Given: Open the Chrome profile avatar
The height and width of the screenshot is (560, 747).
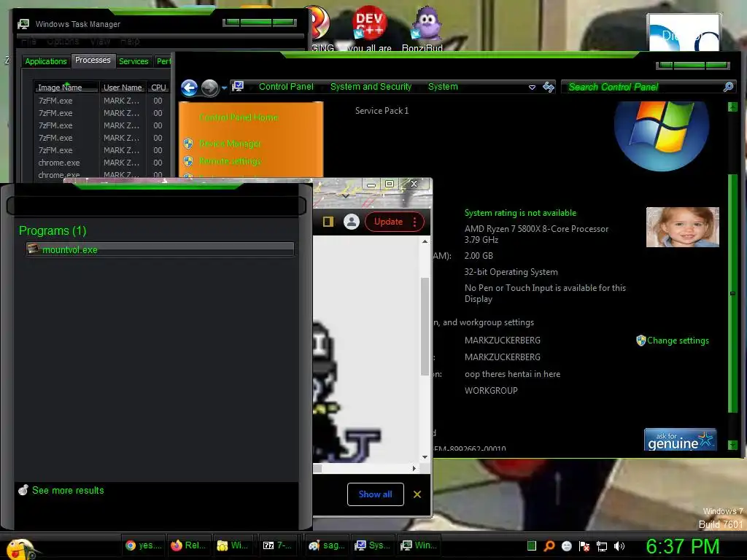Looking at the screenshot, I should tap(352, 222).
